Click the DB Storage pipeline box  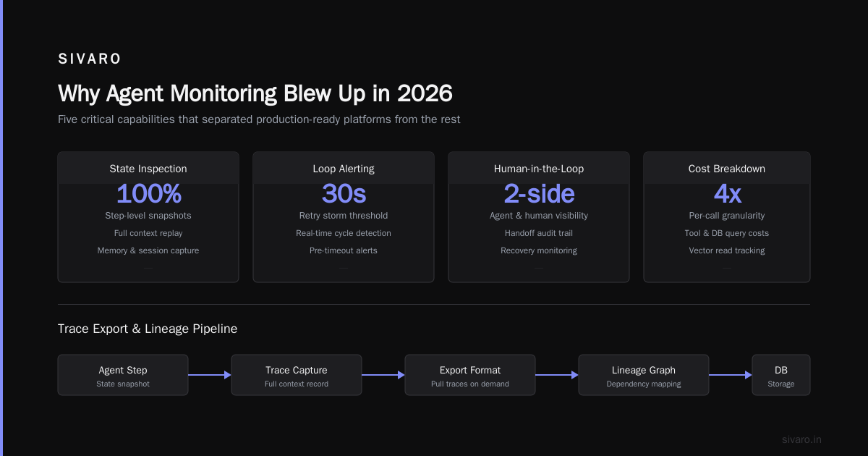tap(781, 375)
